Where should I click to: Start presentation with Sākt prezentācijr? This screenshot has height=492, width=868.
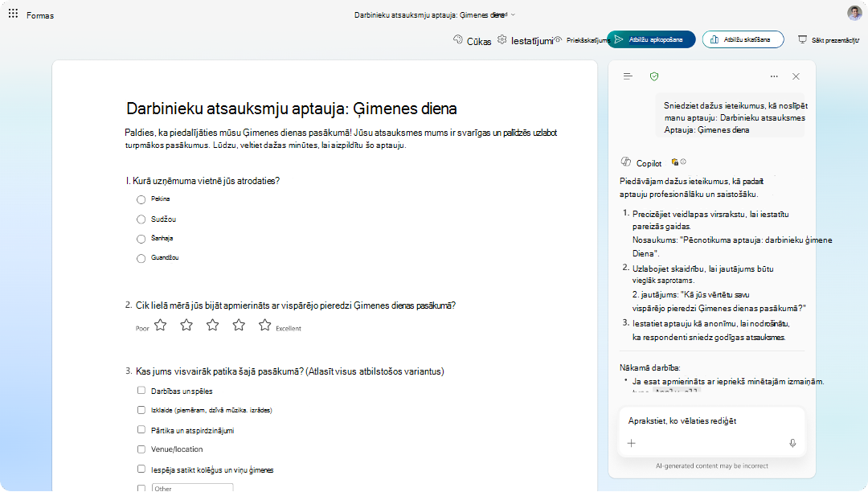point(829,40)
